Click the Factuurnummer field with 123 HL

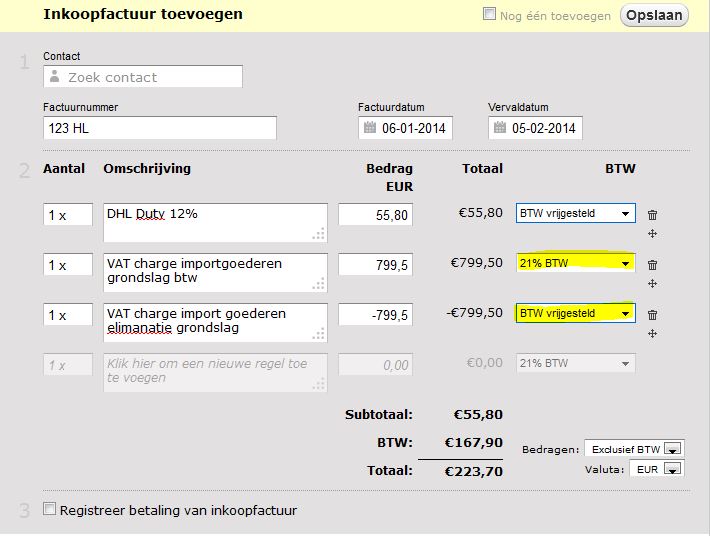[160, 128]
